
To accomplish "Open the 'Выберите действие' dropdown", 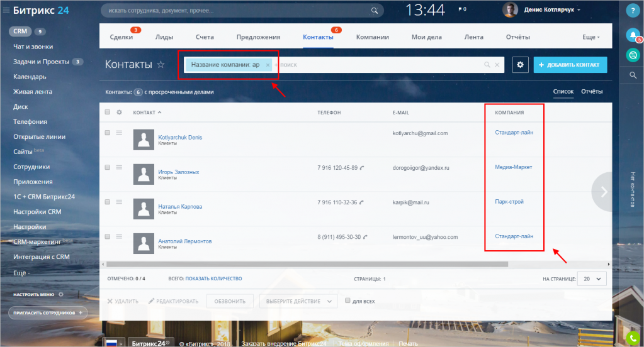I will pyautogui.click(x=298, y=301).
